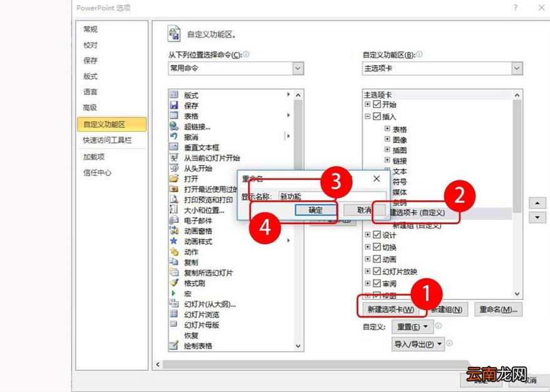550x392 pixels.
Task: Click the 复制所选幻灯片 icon
Action: [x=174, y=272]
